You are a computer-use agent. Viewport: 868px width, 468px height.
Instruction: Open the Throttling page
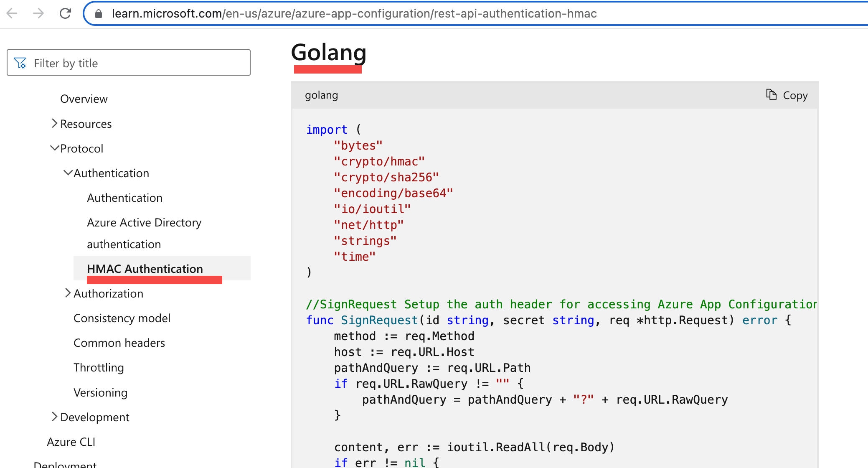coord(99,367)
